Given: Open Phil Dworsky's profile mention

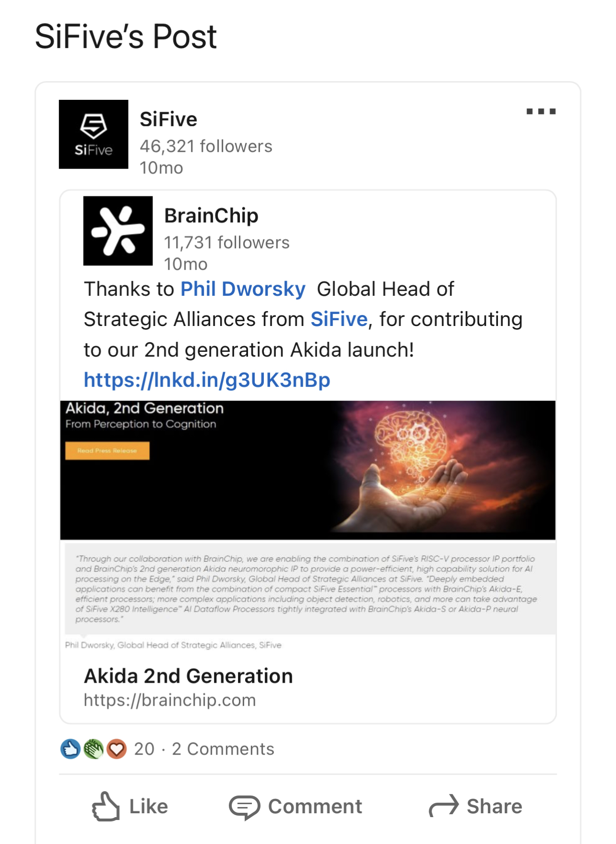Looking at the screenshot, I should (243, 289).
